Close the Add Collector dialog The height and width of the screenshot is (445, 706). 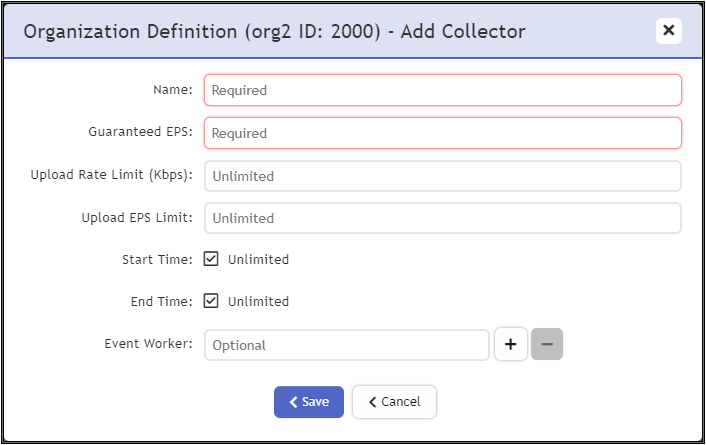(x=669, y=31)
